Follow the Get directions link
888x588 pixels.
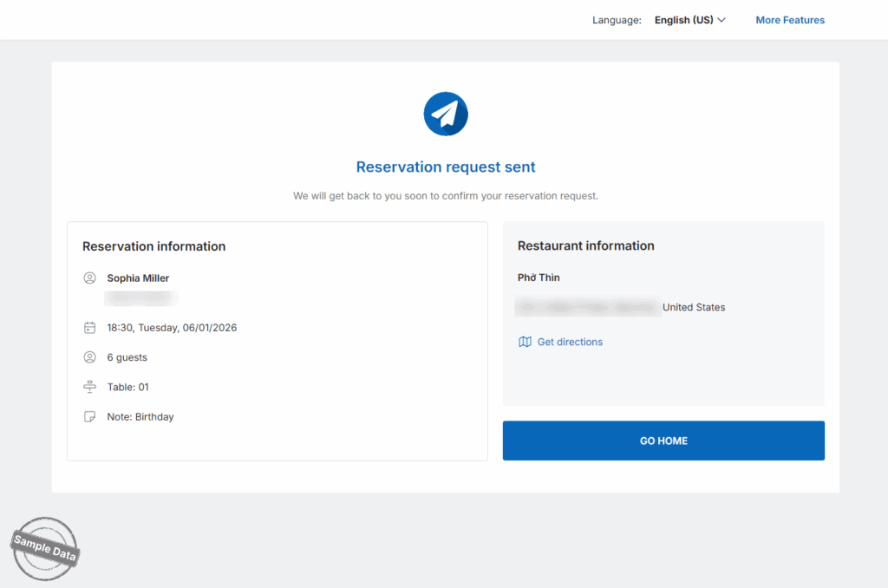click(570, 342)
